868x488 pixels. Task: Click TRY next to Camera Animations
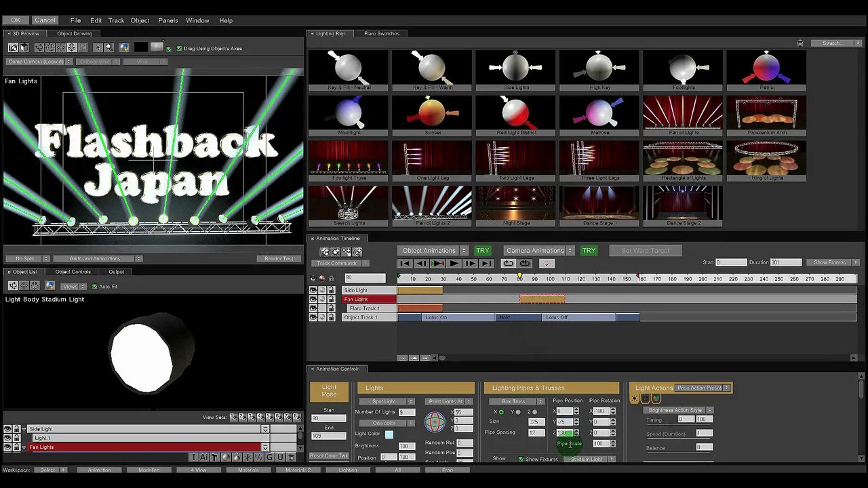589,251
